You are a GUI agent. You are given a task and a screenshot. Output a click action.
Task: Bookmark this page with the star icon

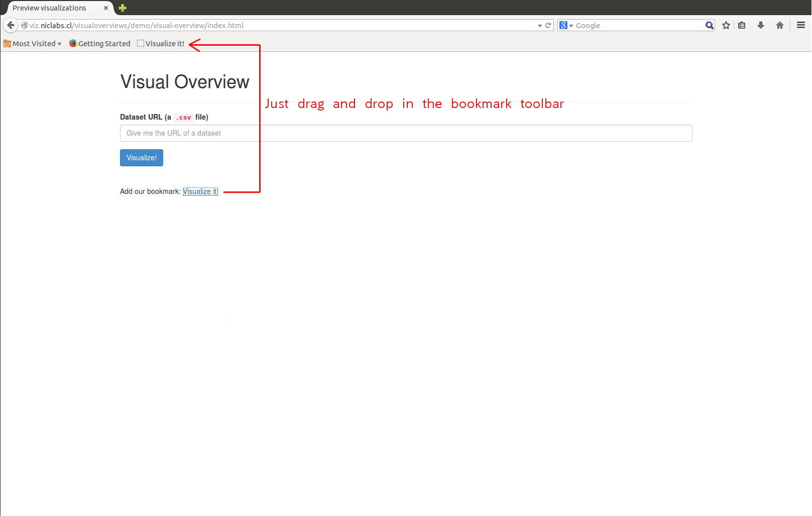pyautogui.click(x=726, y=25)
